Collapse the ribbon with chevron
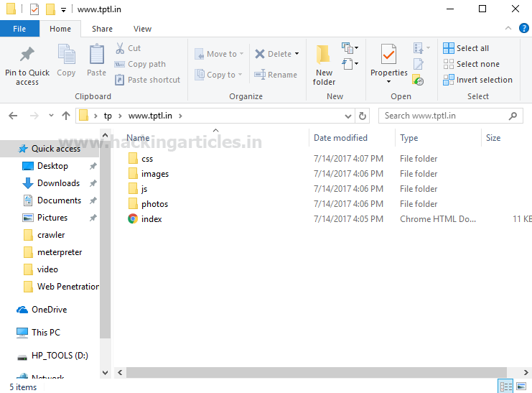Screen dimensions: 532x393 click(x=510, y=29)
